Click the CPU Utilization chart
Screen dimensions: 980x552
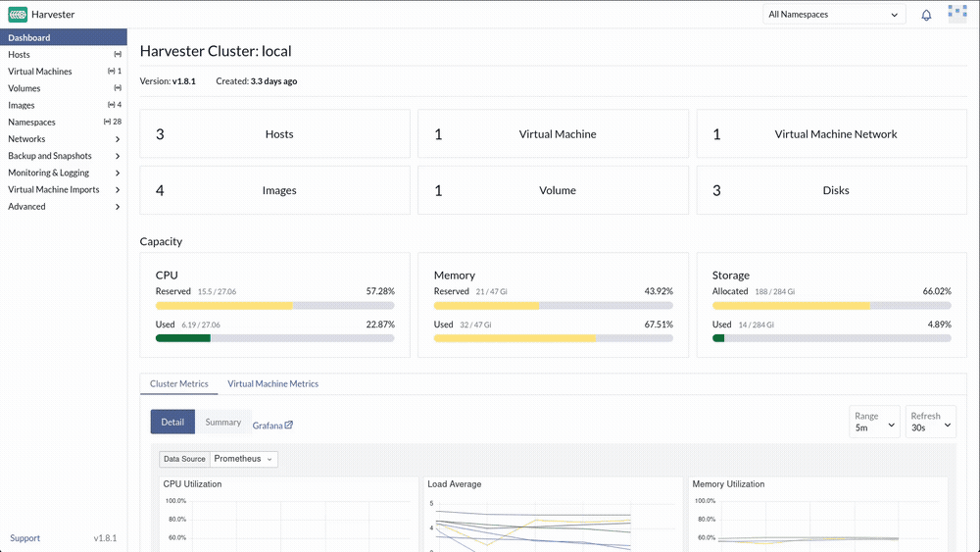[289, 515]
